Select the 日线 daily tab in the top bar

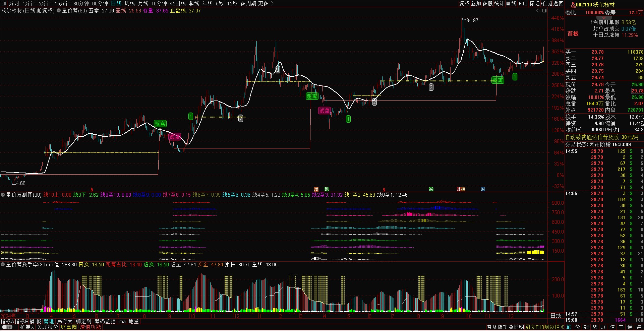[116, 3]
